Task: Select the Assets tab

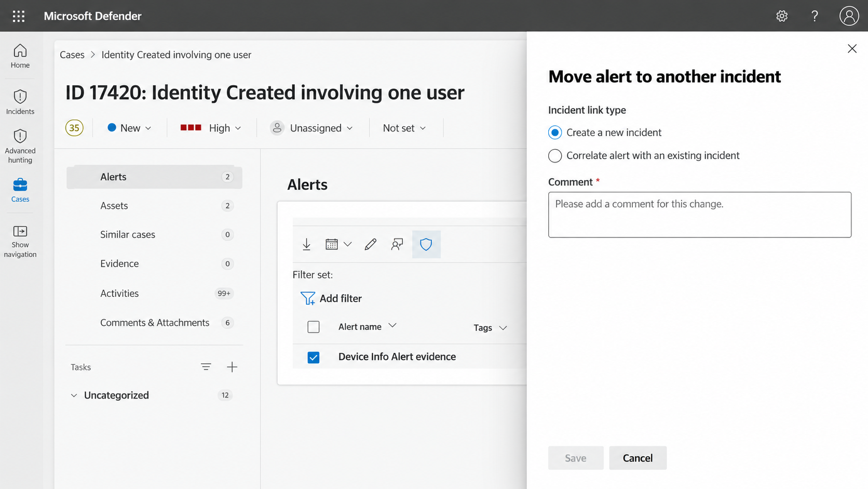Action: click(x=154, y=206)
